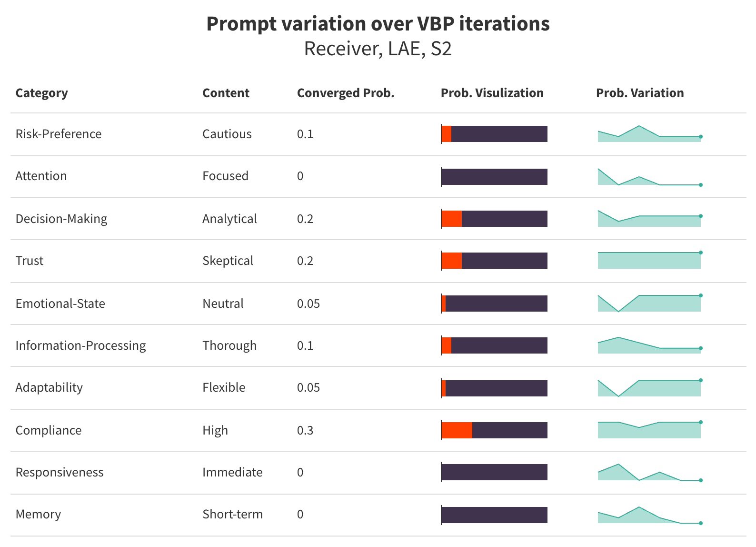This screenshot has width=756, height=547.
Task: Select the Skeptical content cell
Action: point(228,261)
